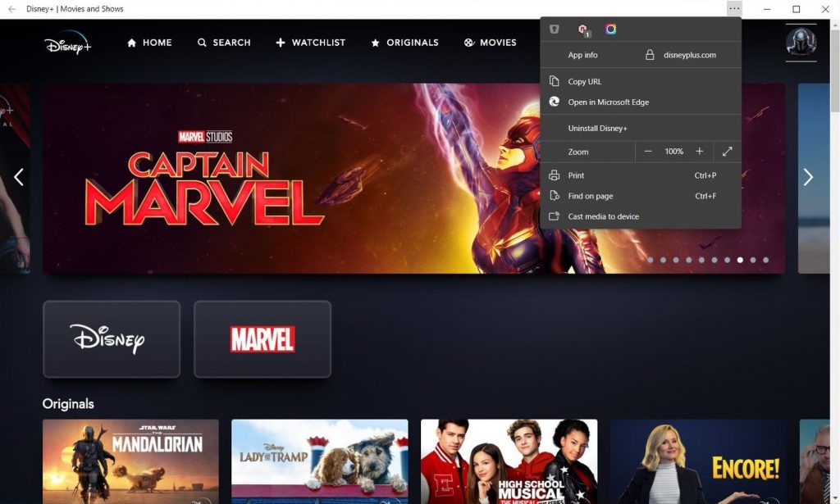This screenshot has height=504, width=840.
Task: Open the three-dot browser menu
Action: pos(734,8)
